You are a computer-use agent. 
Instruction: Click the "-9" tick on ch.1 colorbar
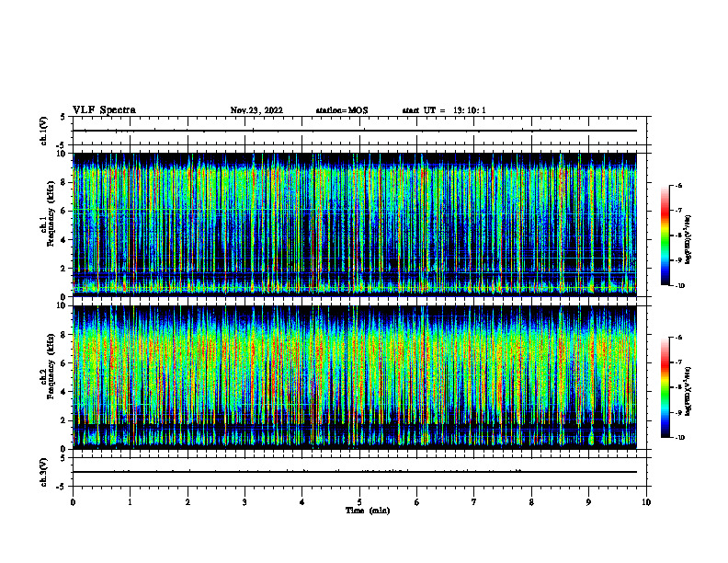[678, 260]
